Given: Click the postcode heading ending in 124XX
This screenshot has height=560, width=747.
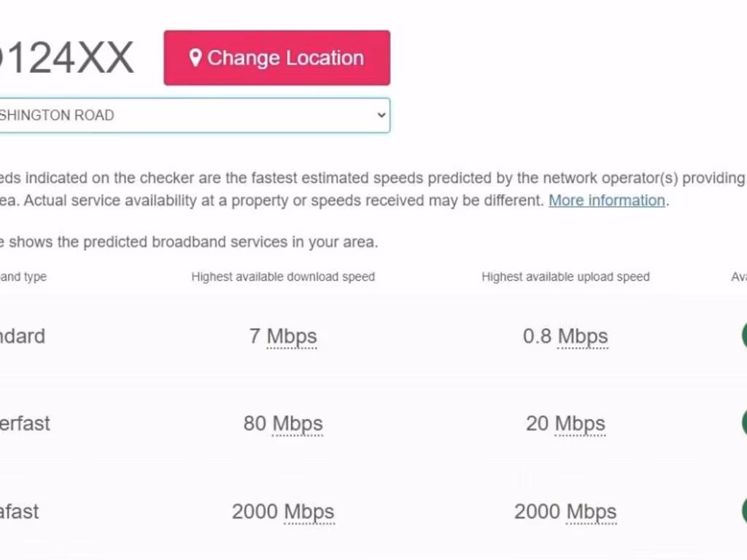Looking at the screenshot, I should click(66, 58).
